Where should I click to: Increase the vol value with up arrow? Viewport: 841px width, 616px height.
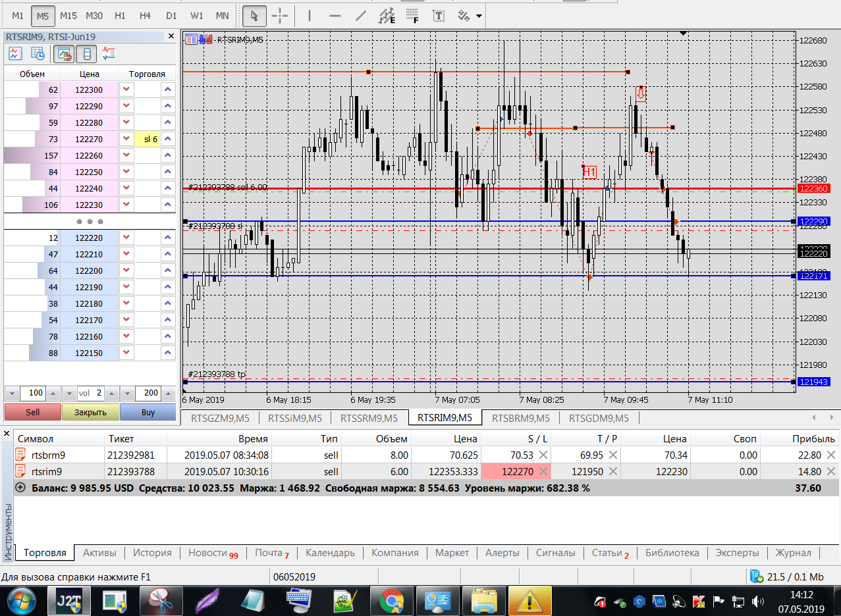(111, 394)
